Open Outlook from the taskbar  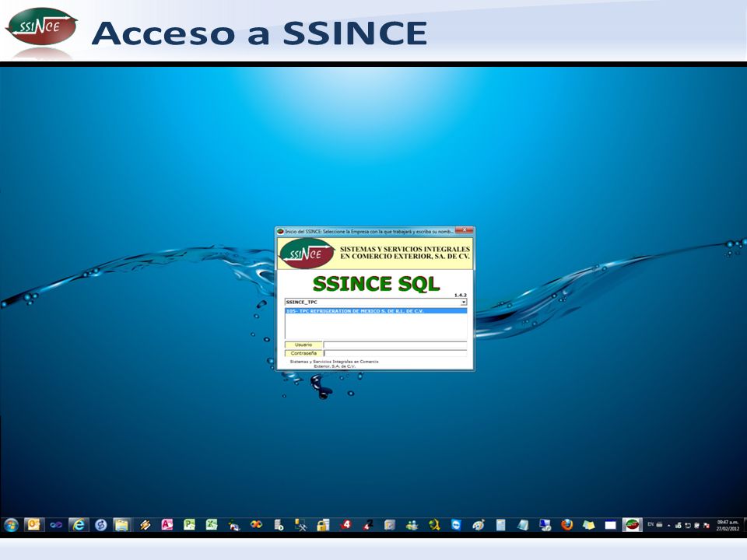pos(33,525)
